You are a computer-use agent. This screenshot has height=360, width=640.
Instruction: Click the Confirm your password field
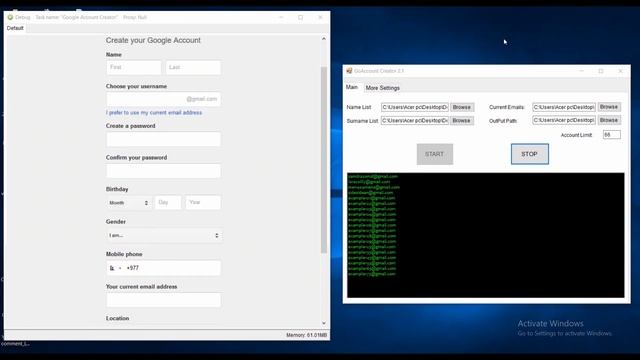point(163,171)
